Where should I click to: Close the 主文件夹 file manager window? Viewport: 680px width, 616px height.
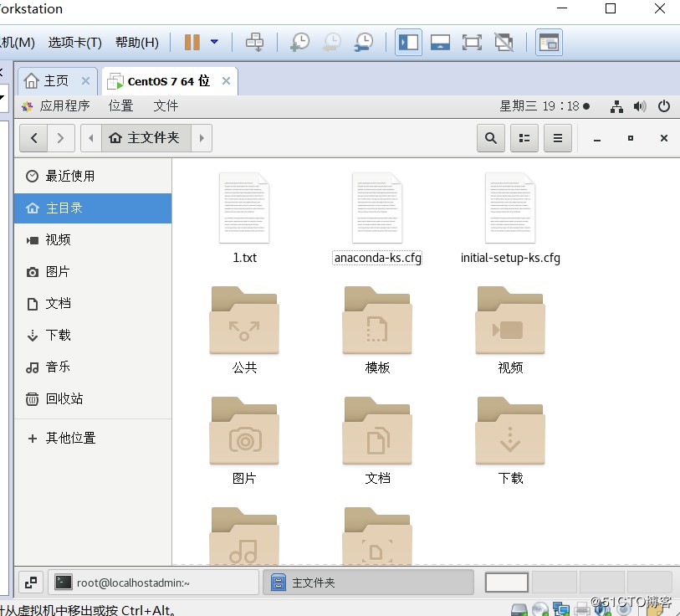[x=664, y=138]
